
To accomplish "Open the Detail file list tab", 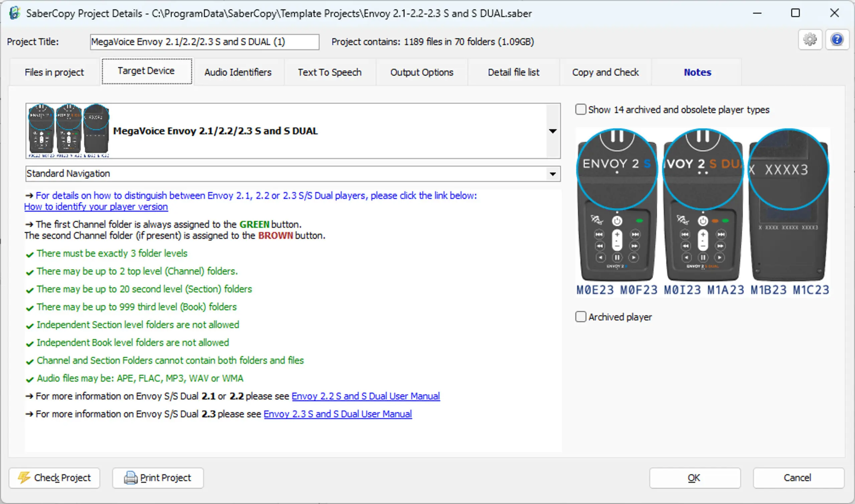I will pyautogui.click(x=513, y=72).
